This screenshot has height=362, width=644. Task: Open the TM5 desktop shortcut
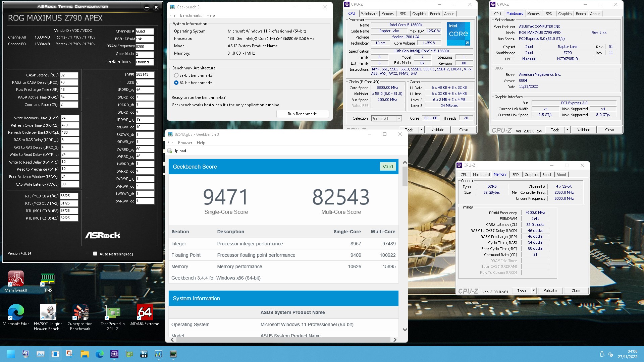pyautogui.click(x=48, y=281)
